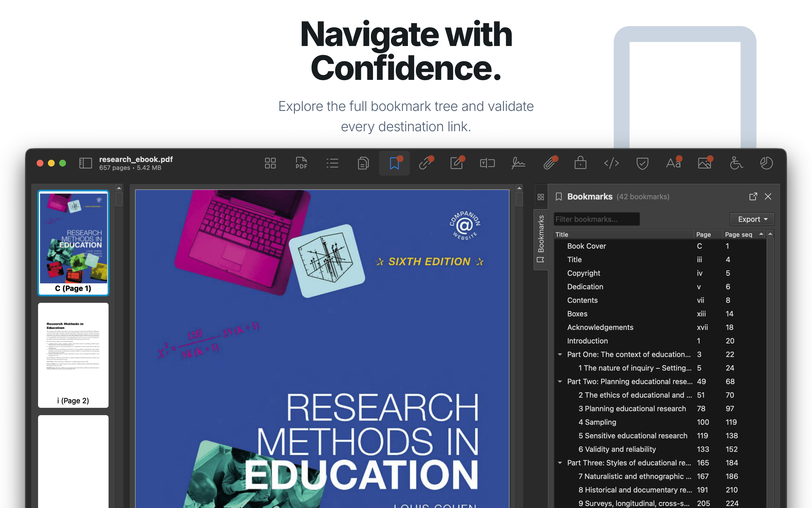This screenshot has width=812, height=508.
Task: Select the Boxes bookmark
Action: [x=660, y=314]
